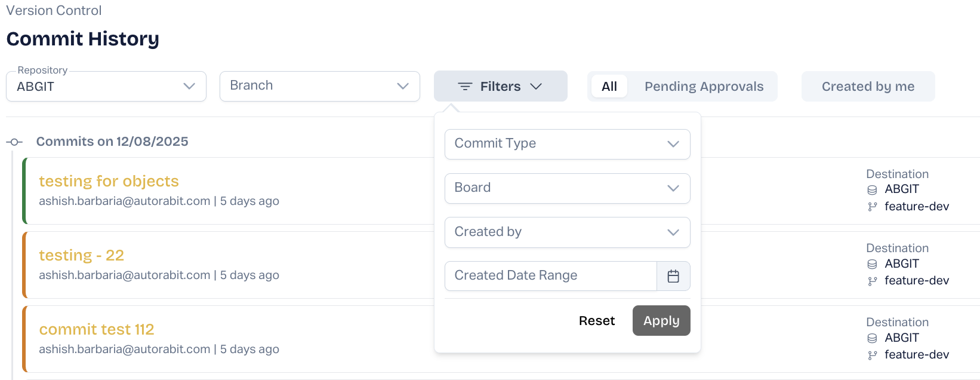Open the Created by dropdown
Viewport: 980px width, 380px height.
pos(567,232)
